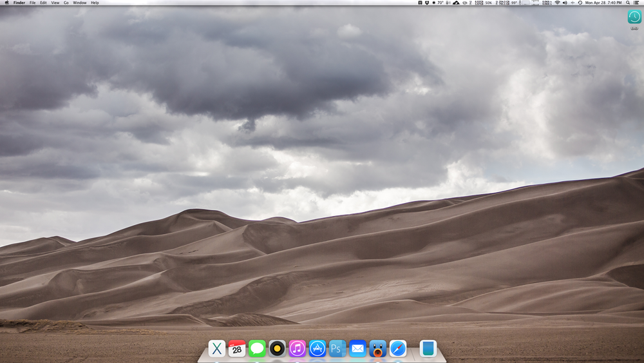Launch Photoshop from the dock
Viewport: 644px width, 363px height.
tap(337, 349)
